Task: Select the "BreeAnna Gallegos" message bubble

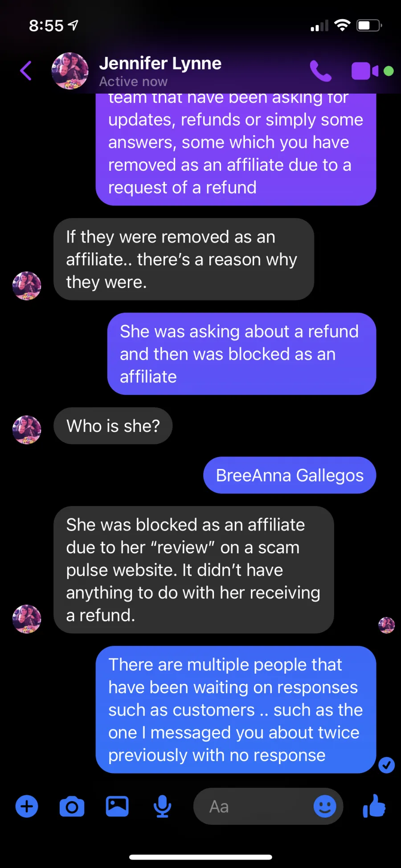Action: pos(290,475)
